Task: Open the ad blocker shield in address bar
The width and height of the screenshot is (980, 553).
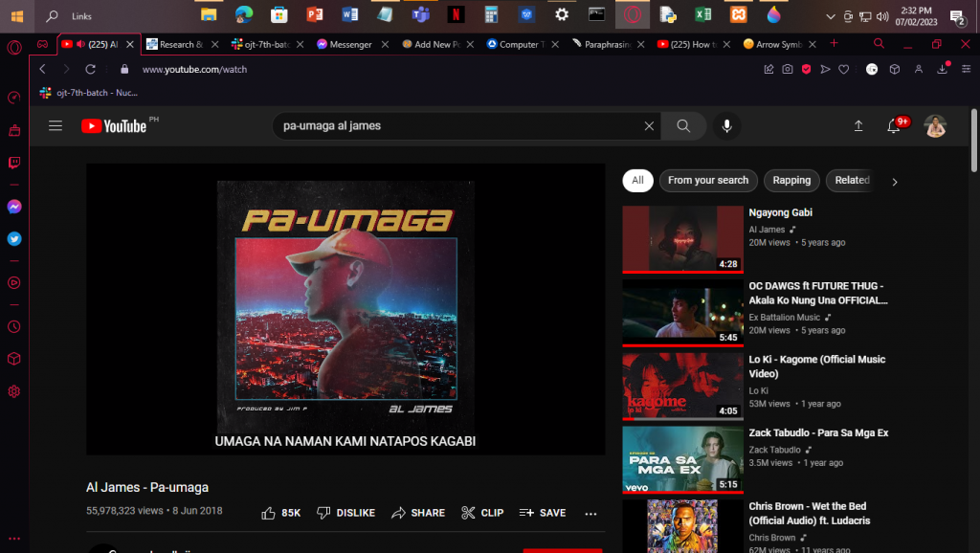Action: click(806, 69)
